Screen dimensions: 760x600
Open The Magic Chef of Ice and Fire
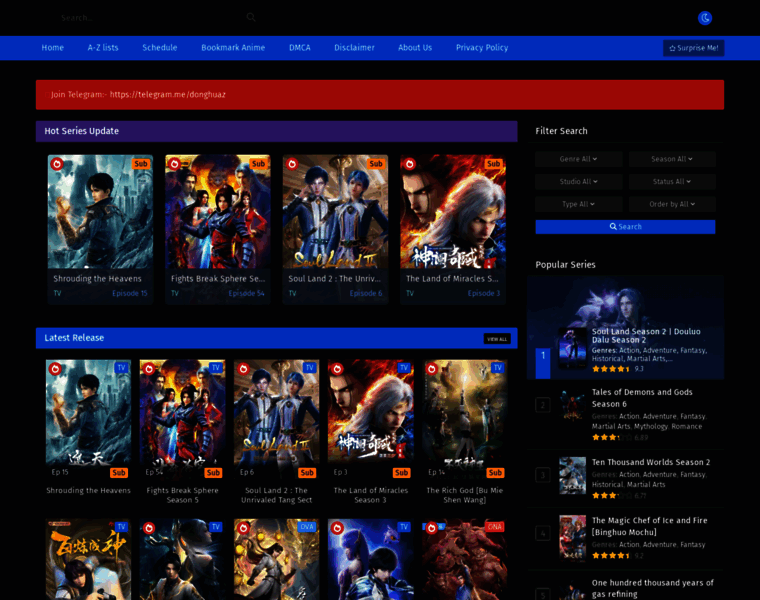click(649, 526)
